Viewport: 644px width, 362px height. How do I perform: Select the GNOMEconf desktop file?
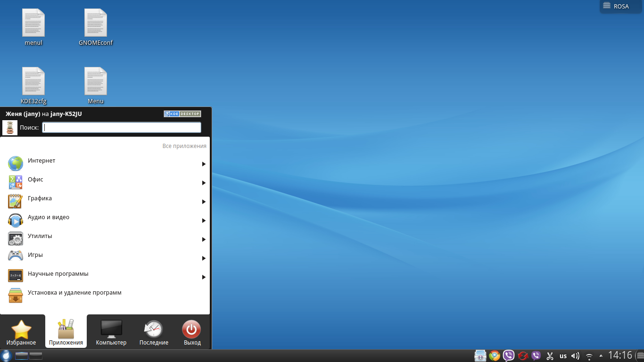96,28
